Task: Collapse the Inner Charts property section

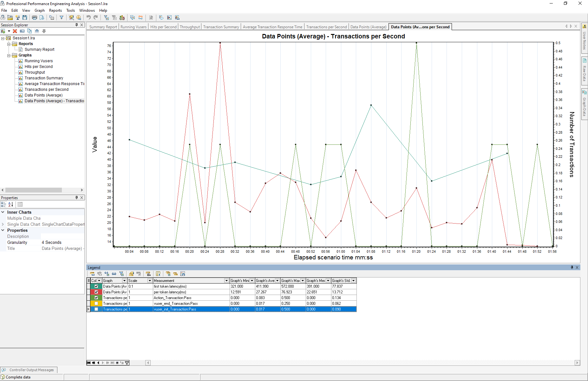Action: click(3, 212)
